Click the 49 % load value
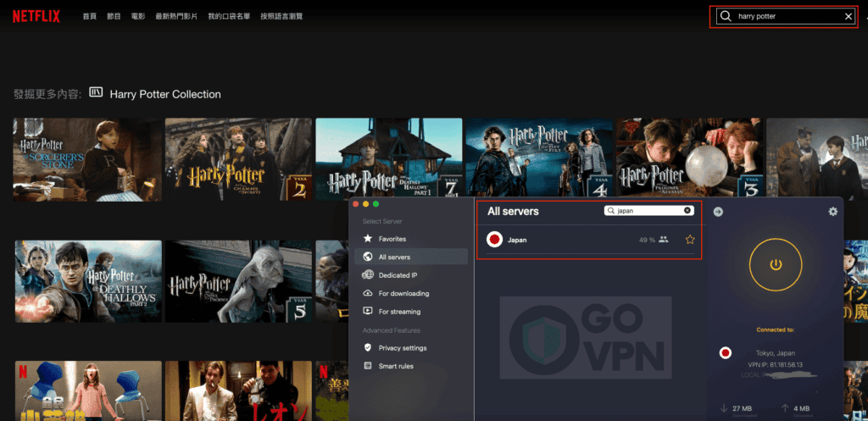The image size is (868, 421). [647, 240]
